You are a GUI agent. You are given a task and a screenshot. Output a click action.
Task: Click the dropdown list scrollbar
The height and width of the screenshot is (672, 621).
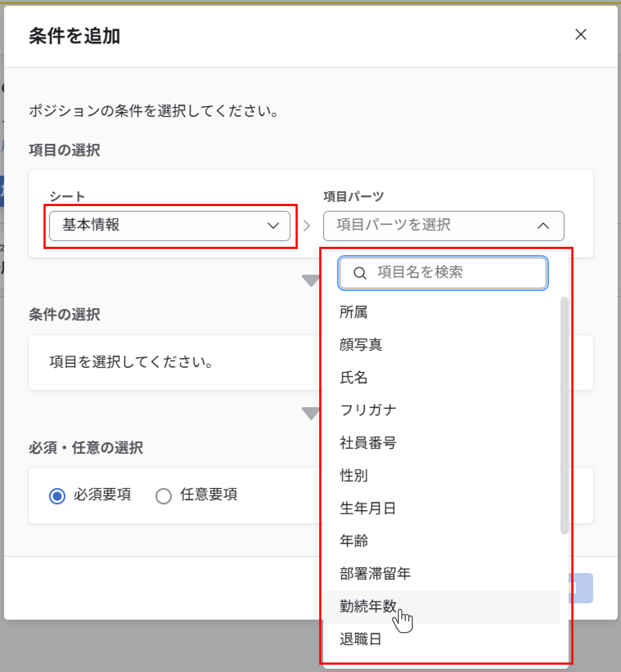point(564,415)
